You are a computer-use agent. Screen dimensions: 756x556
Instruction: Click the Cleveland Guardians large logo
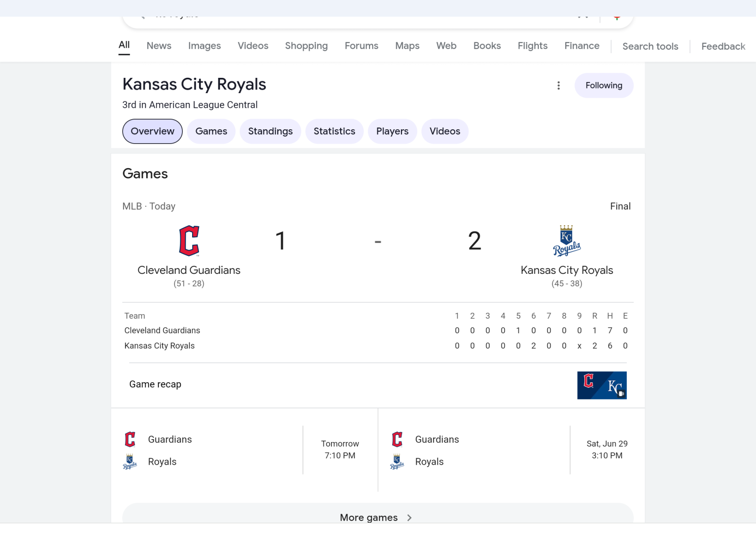pyautogui.click(x=189, y=240)
